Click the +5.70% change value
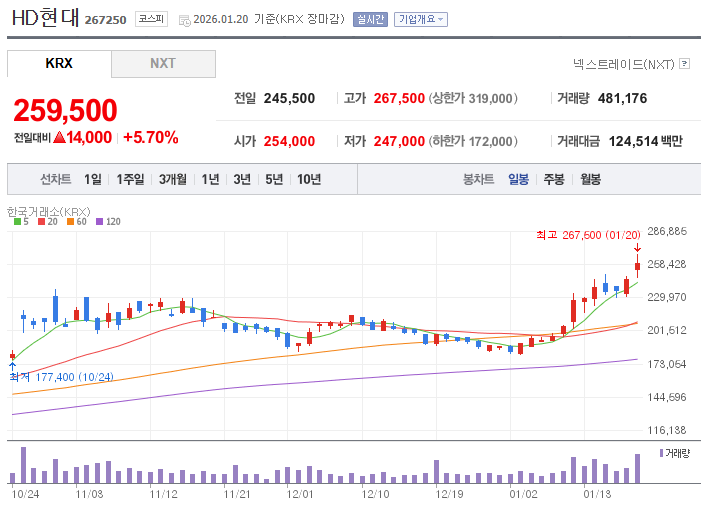The width and height of the screenshot is (701, 508). (x=151, y=137)
